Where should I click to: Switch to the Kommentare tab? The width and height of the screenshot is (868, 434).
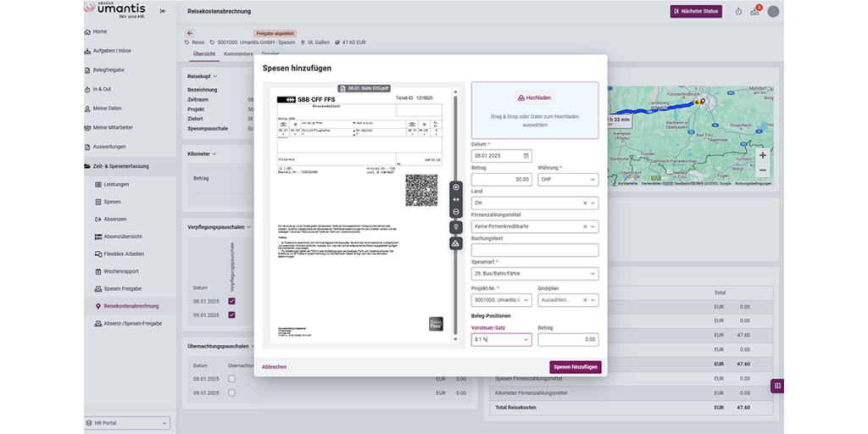[238, 54]
